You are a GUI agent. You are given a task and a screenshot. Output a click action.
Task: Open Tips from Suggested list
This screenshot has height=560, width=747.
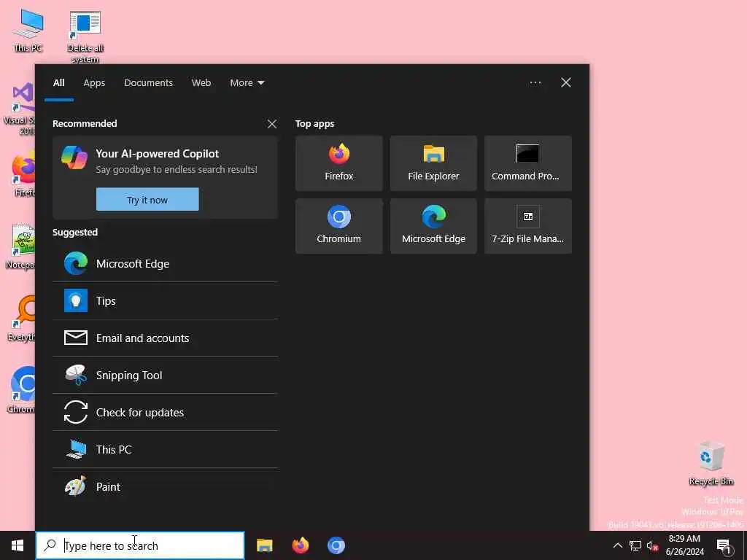tap(165, 300)
